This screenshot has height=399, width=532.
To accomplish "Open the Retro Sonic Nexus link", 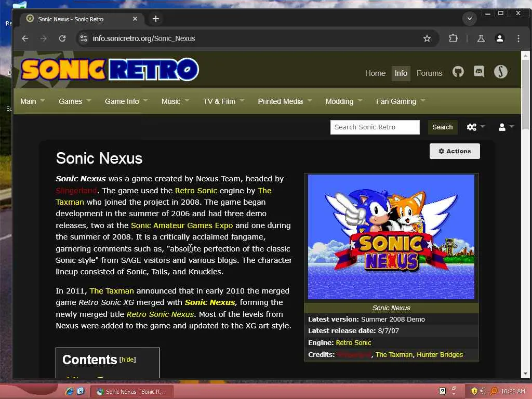I will 160,314.
